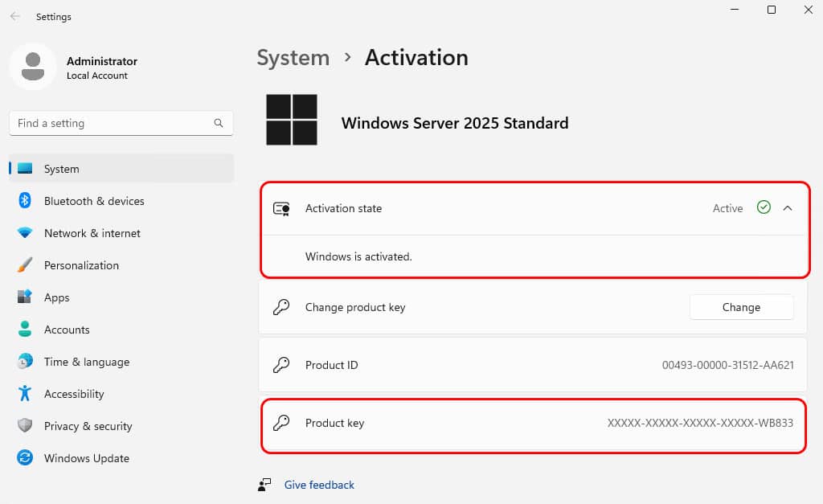Click key icon in Product key row
The height and width of the screenshot is (504, 823).
tap(281, 423)
